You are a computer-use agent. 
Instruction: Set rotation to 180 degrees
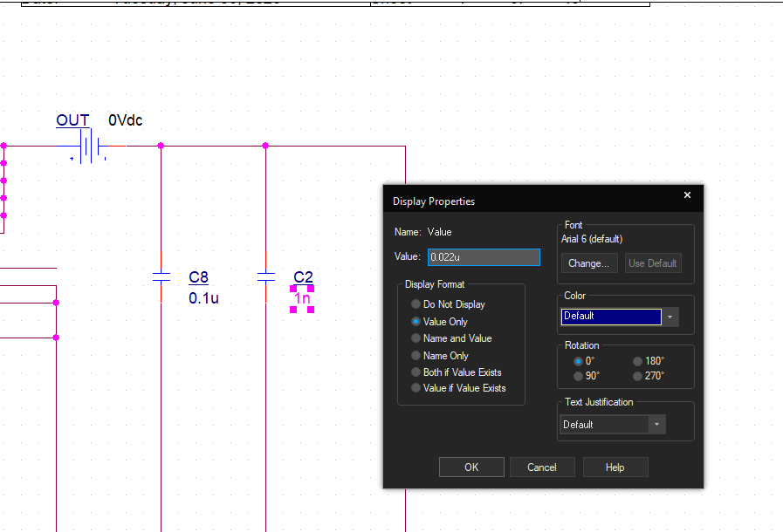click(x=637, y=361)
